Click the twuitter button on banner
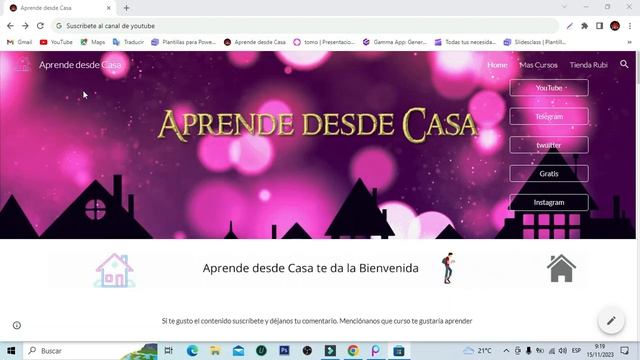This screenshot has width=640, height=360. [x=549, y=145]
